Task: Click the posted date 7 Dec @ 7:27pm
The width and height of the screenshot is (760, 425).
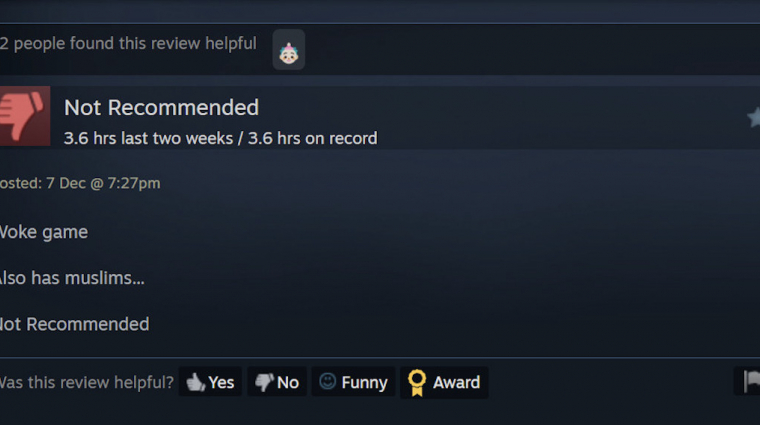Action: click(103, 183)
